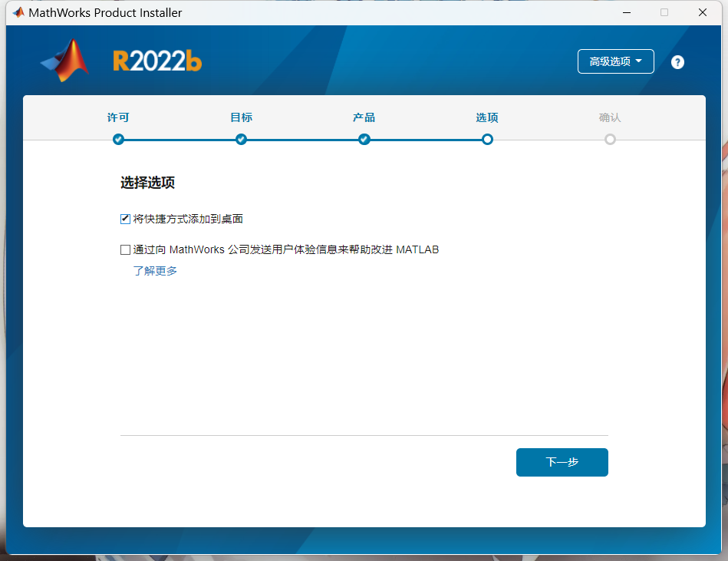Click the completed 目标 step checkmark circle

coord(241,139)
